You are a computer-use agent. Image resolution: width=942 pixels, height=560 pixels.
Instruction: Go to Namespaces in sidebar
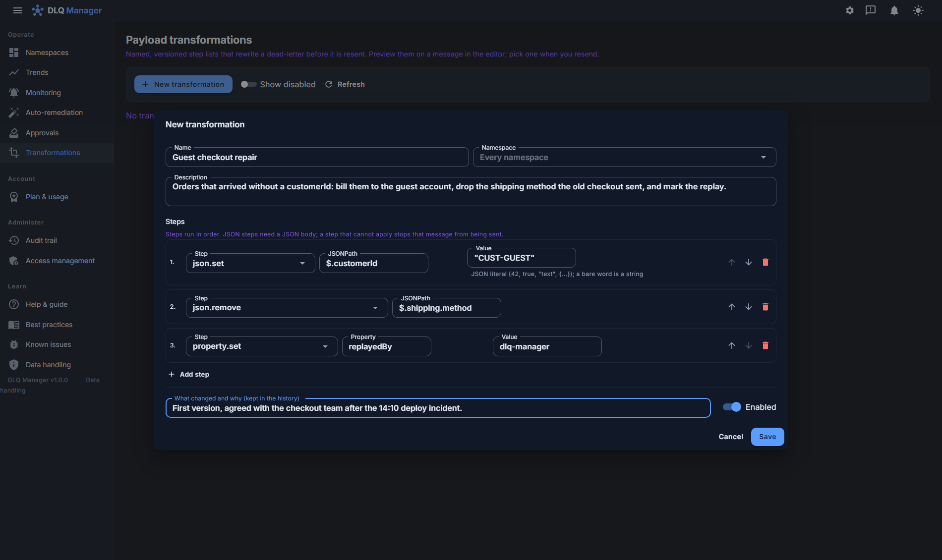coord(57,53)
